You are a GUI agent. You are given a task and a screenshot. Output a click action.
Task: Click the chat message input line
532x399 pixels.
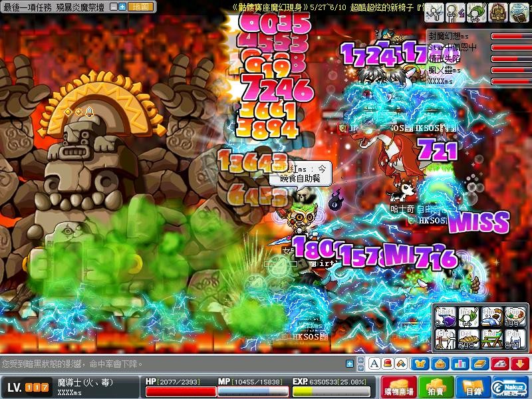click(x=173, y=364)
